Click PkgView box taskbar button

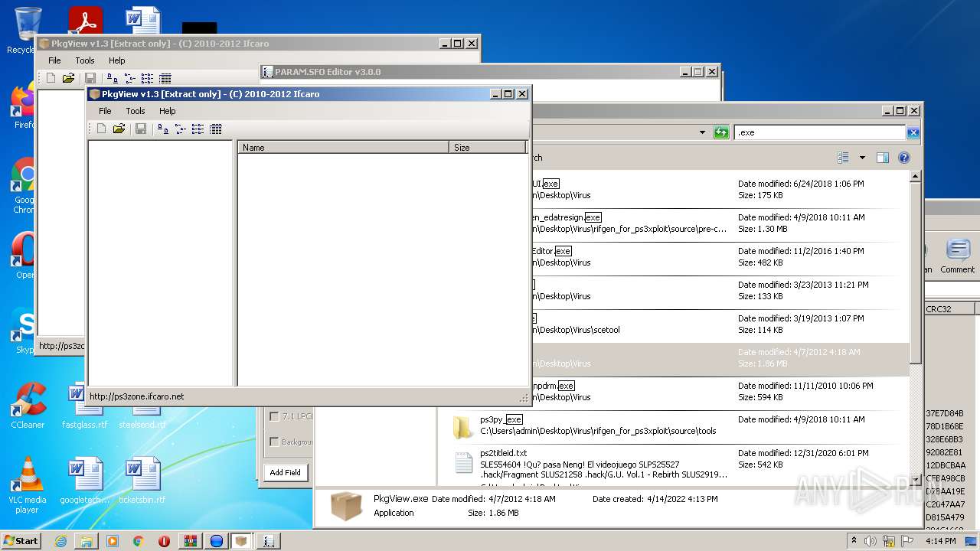pos(242,541)
